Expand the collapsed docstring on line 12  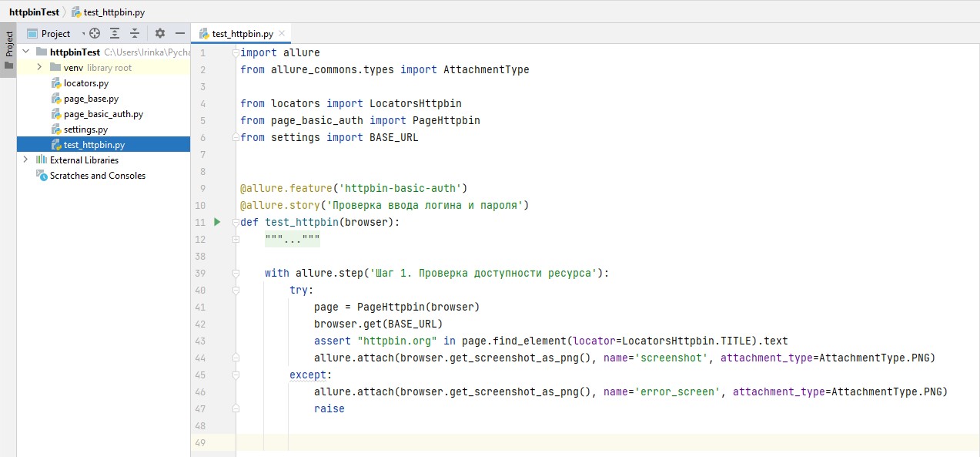tap(292, 240)
